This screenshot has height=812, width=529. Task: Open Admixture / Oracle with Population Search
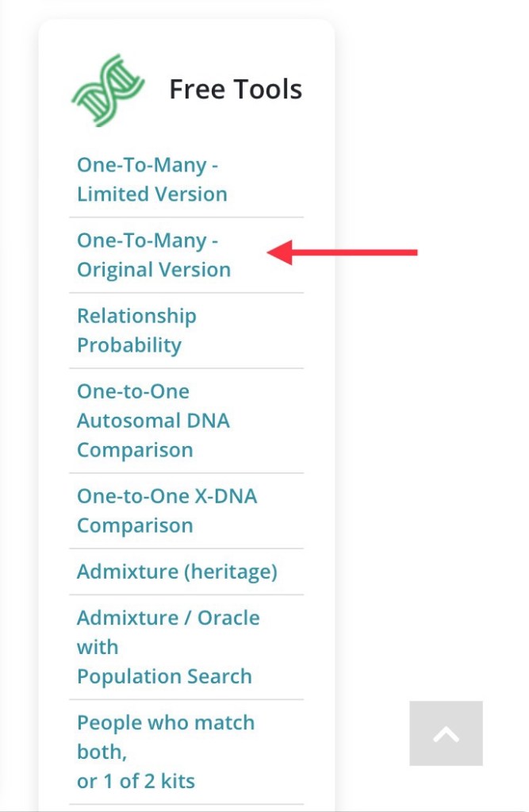(167, 647)
